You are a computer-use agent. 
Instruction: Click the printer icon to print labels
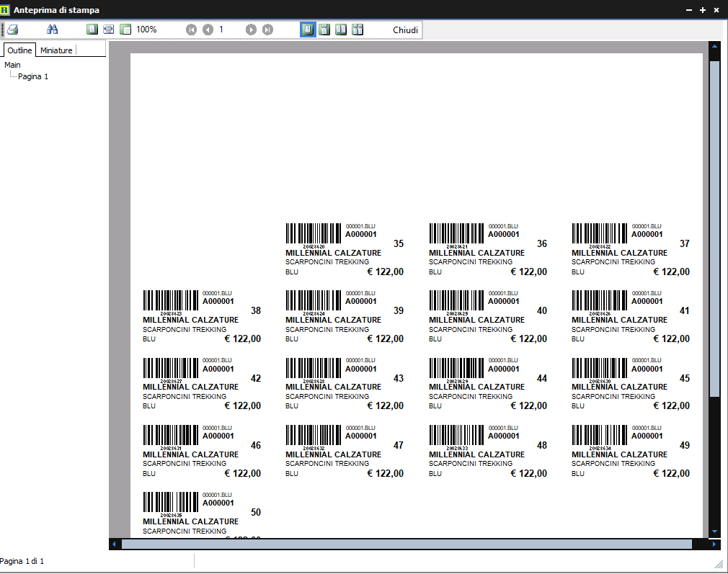click(x=12, y=30)
